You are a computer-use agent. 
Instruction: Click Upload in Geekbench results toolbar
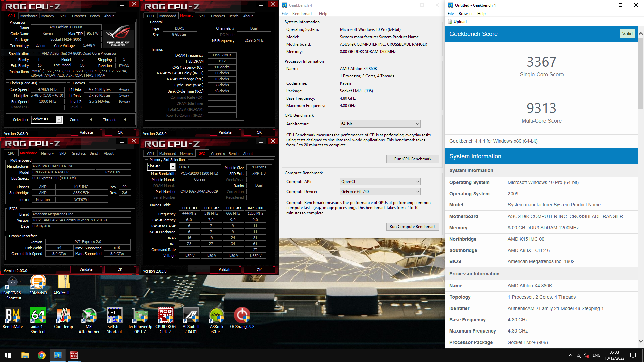[457, 22]
